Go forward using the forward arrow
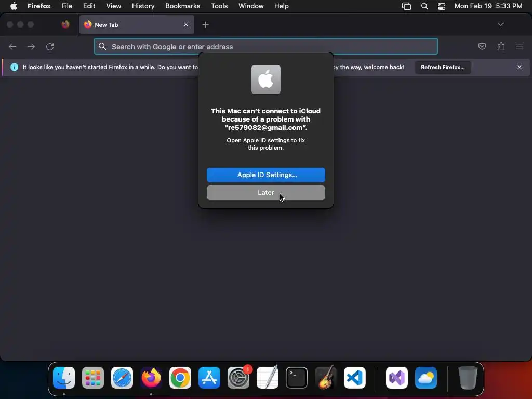The width and height of the screenshot is (532, 399). (x=31, y=46)
